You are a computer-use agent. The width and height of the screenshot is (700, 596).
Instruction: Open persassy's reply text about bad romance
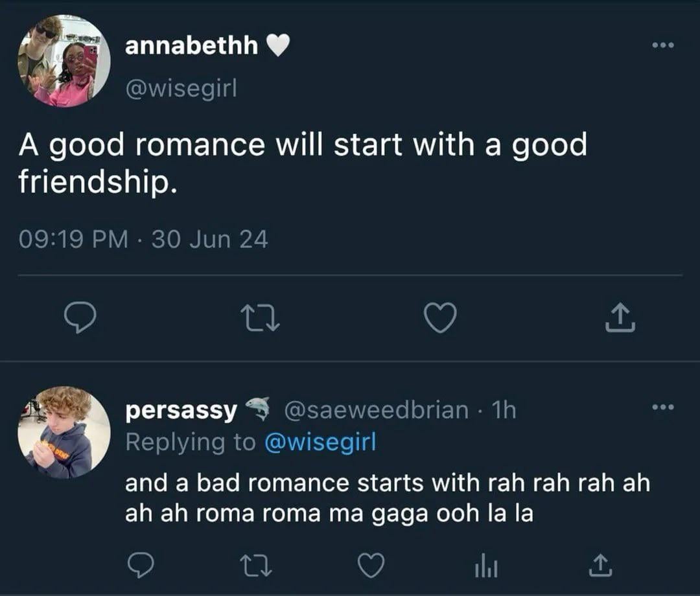(387, 498)
